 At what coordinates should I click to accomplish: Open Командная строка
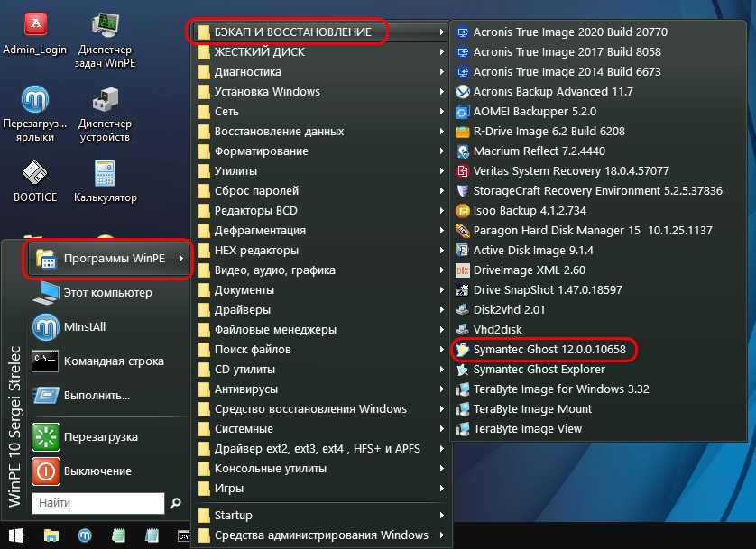tap(108, 361)
